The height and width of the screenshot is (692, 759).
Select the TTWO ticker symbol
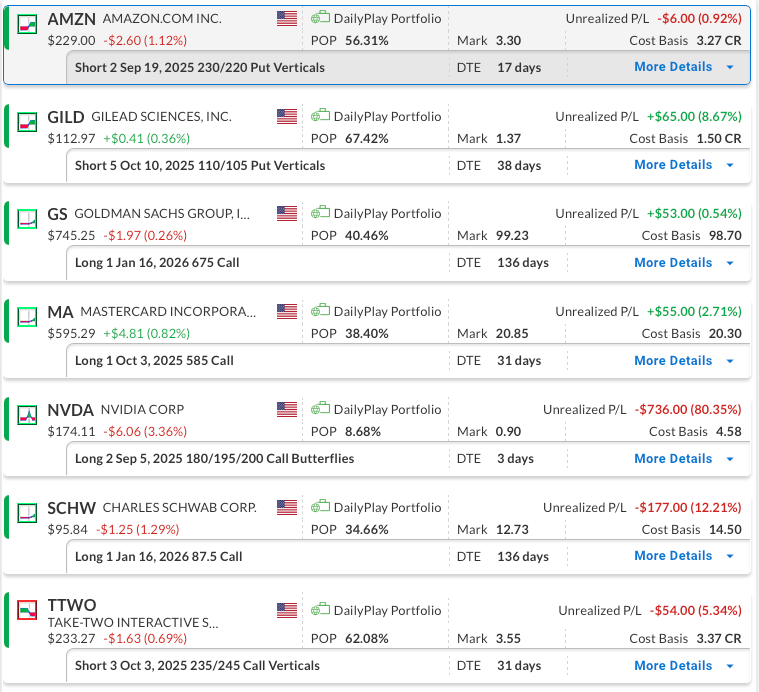pyautogui.click(x=72, y=605)
